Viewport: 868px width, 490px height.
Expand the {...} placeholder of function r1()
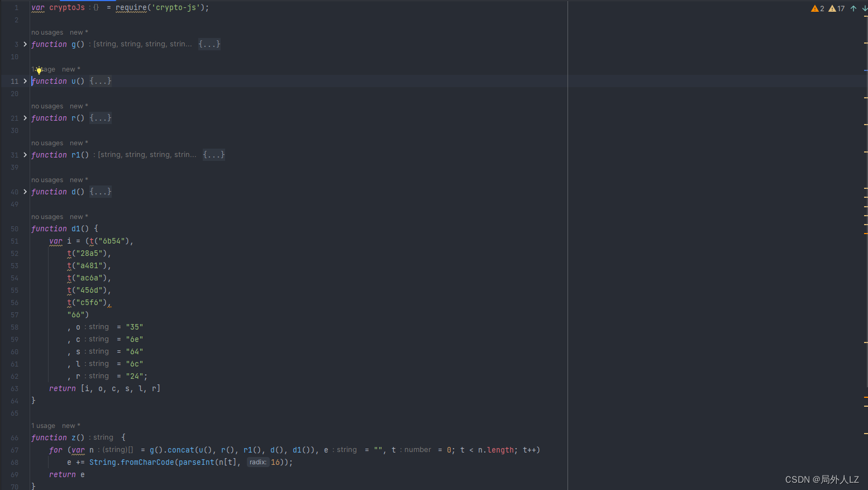(x=214, y=155)
